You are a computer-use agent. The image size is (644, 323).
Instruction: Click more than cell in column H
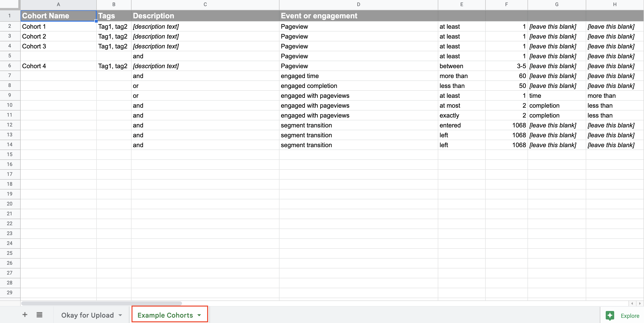[x=615, y=96]
